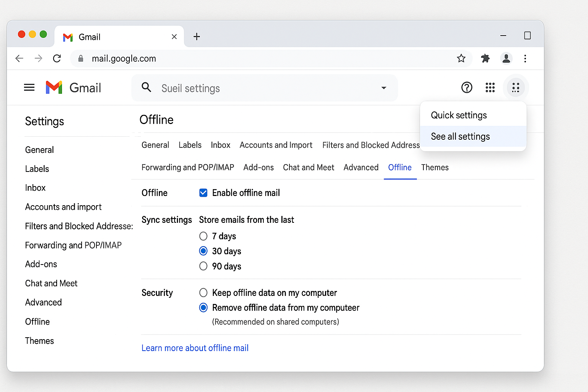Image resolution: width=588 pixels, height=392 pixels.
Task: Open Filters and Blocked Addresses in sidebar
Action: pos(79,226)
